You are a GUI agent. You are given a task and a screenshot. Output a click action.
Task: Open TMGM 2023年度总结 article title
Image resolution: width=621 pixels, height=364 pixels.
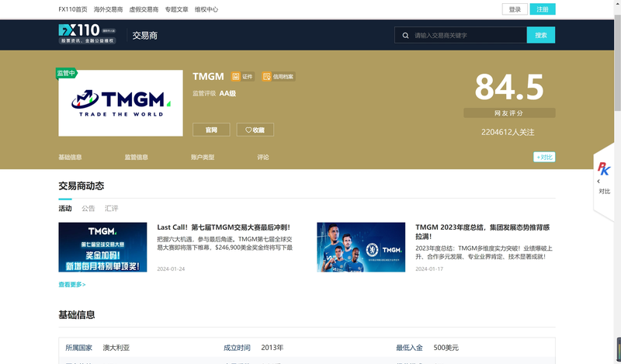pyautogui.click(x=482, y=232)
